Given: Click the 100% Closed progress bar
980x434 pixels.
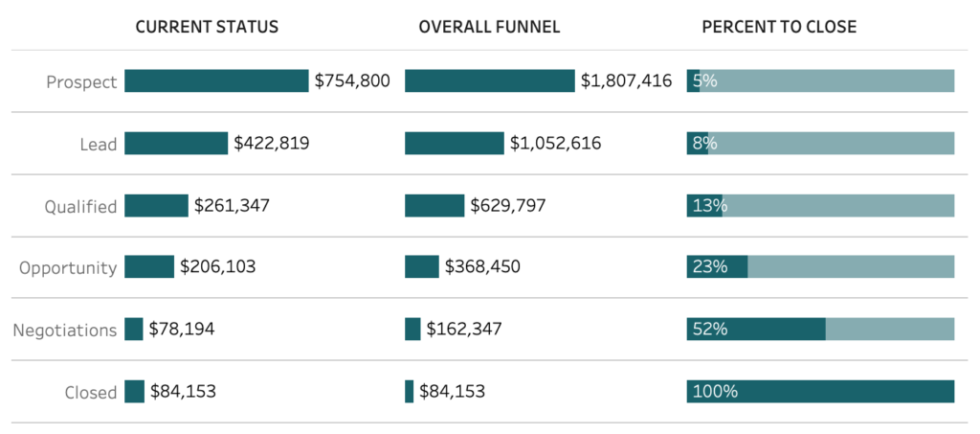Looking at the screenshot, I should pyautogui.click(x=820, y=392).
